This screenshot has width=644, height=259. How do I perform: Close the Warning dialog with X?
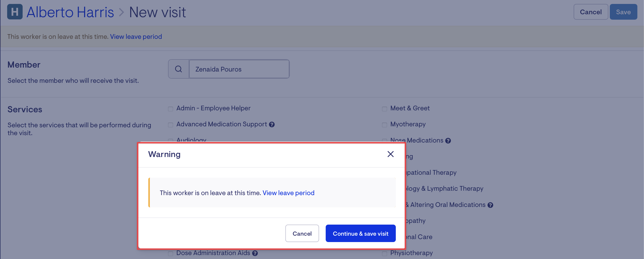(x=390, y=154)
